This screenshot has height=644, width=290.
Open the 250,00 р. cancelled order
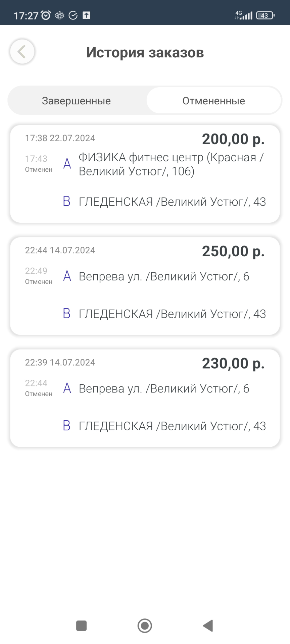[145, 286]
